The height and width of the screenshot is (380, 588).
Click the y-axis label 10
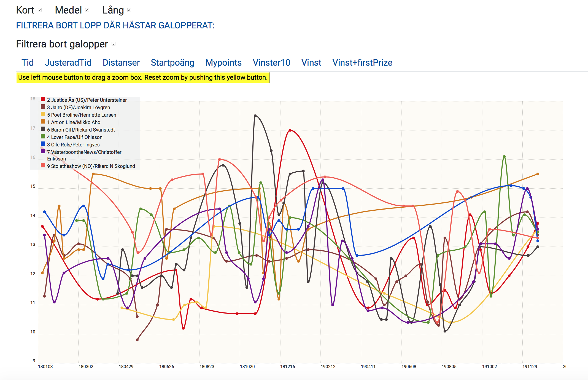(33, 332)
